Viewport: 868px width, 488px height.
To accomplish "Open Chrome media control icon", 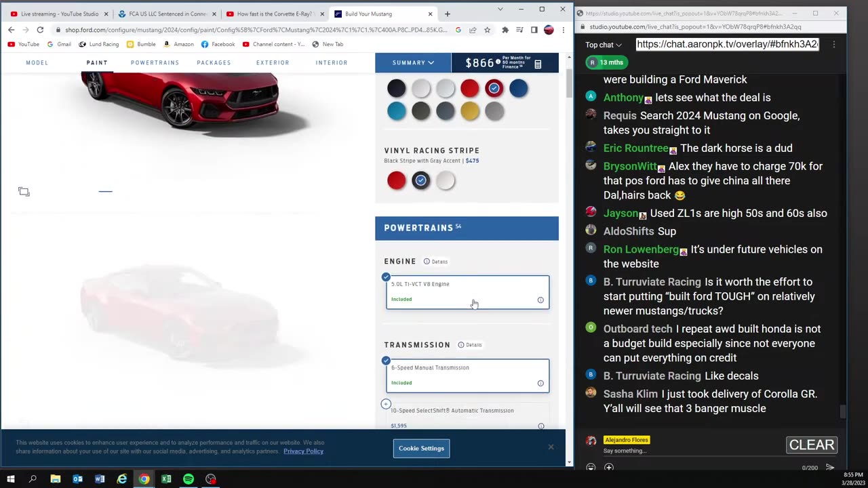I will tap(519, 30).
